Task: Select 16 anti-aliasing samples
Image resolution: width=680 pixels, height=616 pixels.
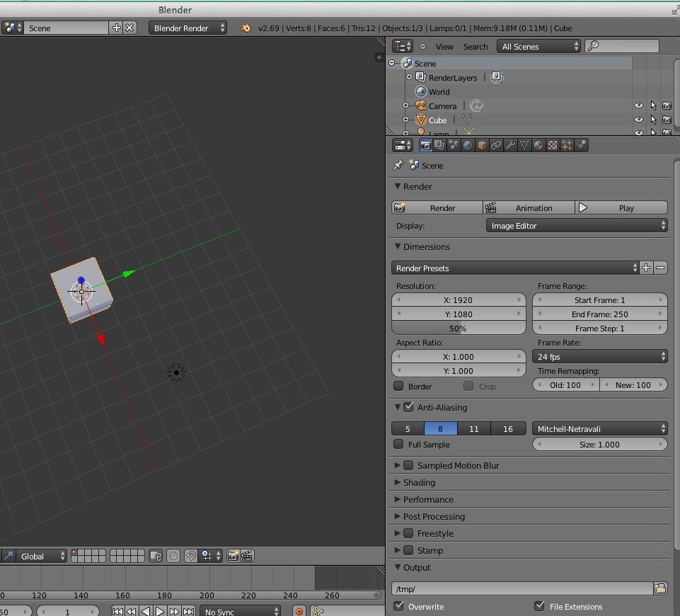Action: (x=508, y=428)
